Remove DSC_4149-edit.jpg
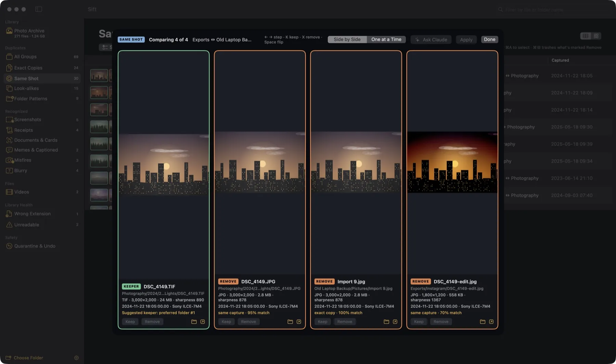This screenshot has width=616, height=364. click(441, 322)
